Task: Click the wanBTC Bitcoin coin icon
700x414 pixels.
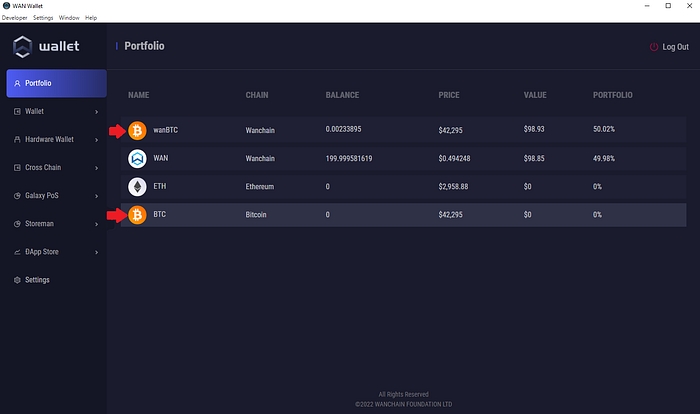Action: click(137, 130)
